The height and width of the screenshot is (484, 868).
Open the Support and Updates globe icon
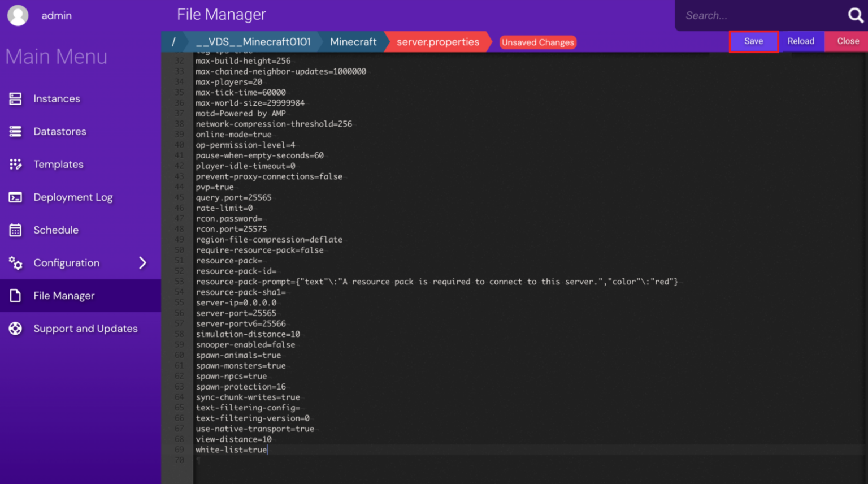tap(15, 328)
